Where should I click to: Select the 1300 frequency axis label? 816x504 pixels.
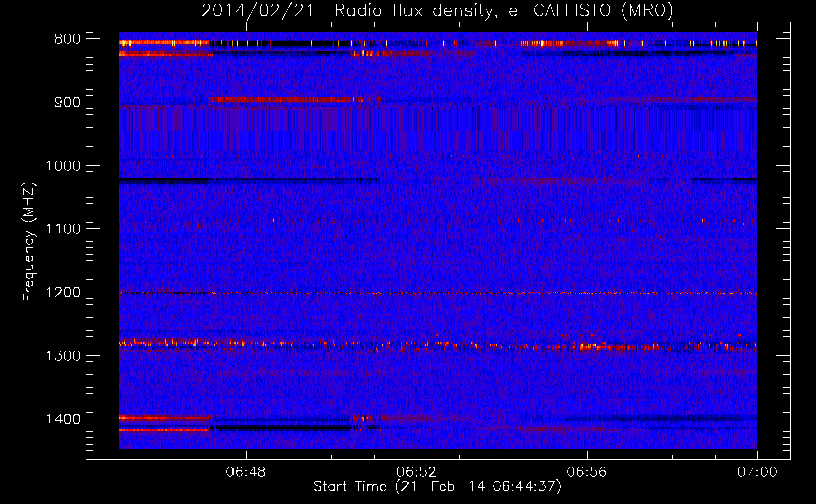point(63,356)
